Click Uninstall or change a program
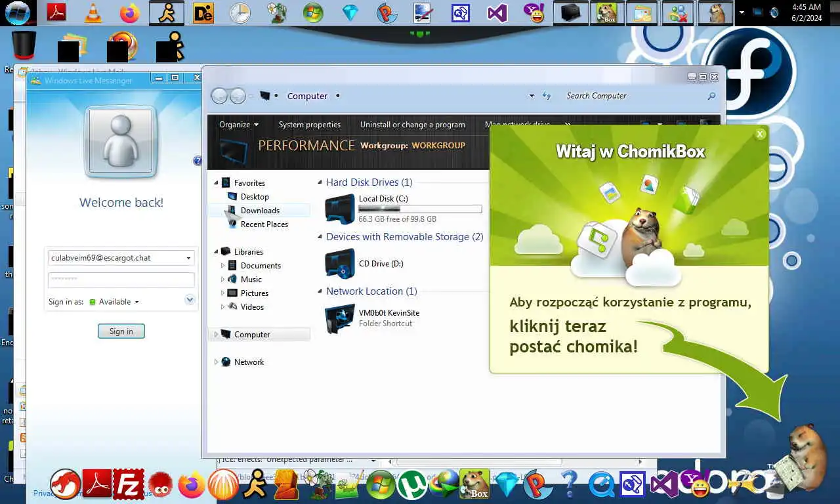 click(x=412, y=125)
